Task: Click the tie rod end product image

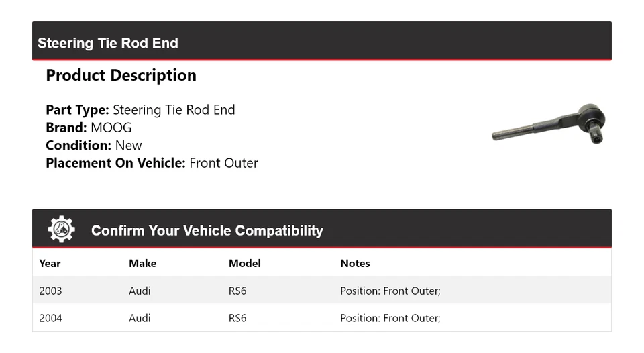Action: [x=548, y=125]
